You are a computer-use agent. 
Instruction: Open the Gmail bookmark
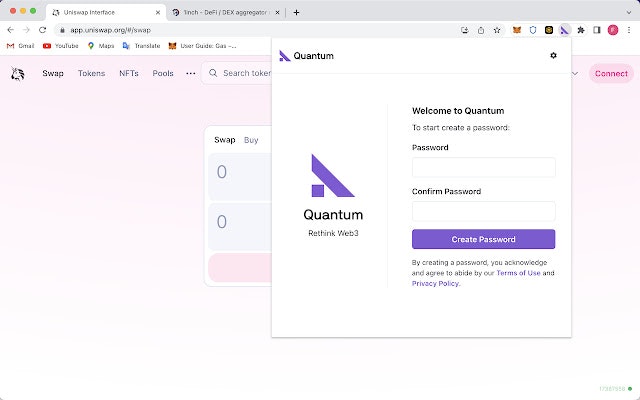[x=21, y=46]
